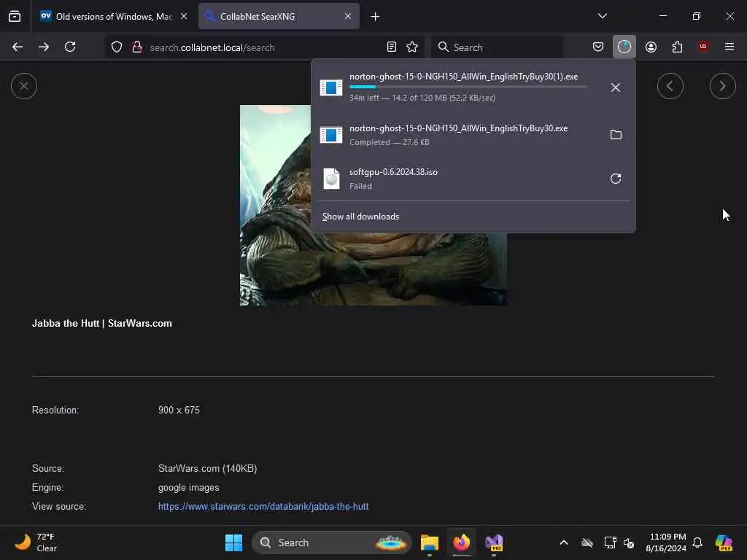Go back one page
The height and width of the screenshot is (560, 747).
tap(18, 47)
